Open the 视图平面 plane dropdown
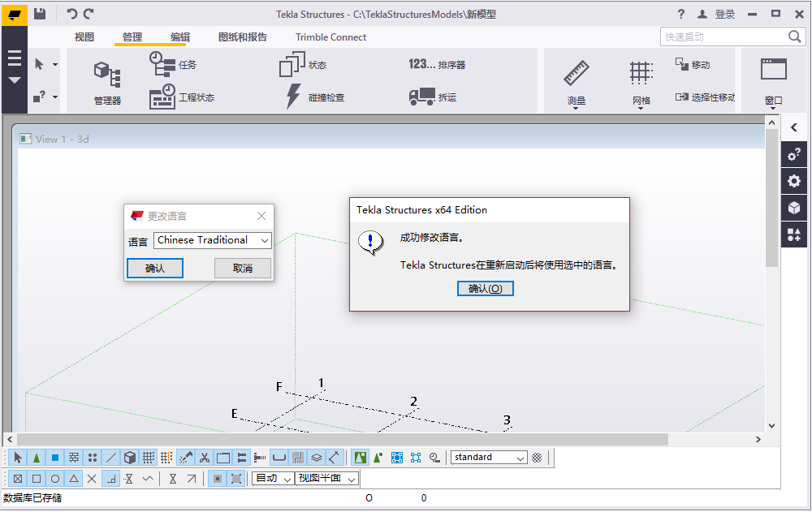Screen dimensions: 812x512 click(326, 479)
